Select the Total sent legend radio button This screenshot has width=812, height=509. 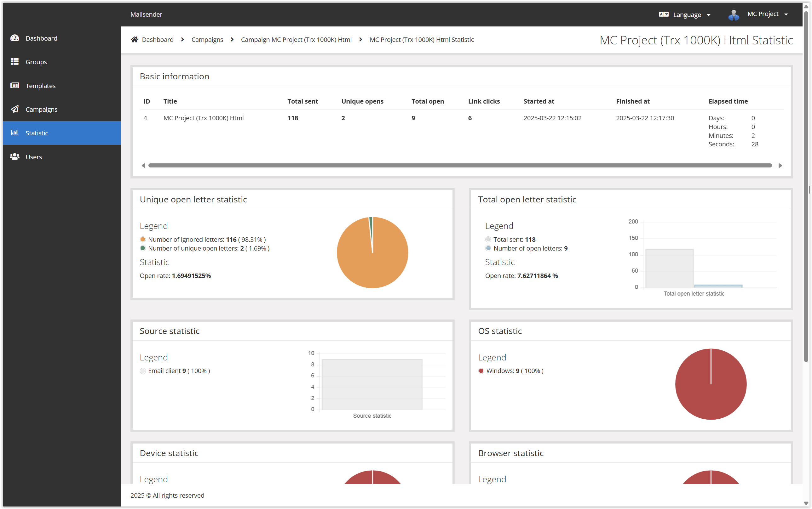coord(488,239)
